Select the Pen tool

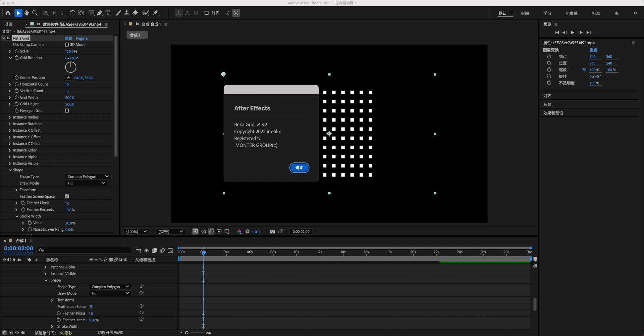pos(100,13)
